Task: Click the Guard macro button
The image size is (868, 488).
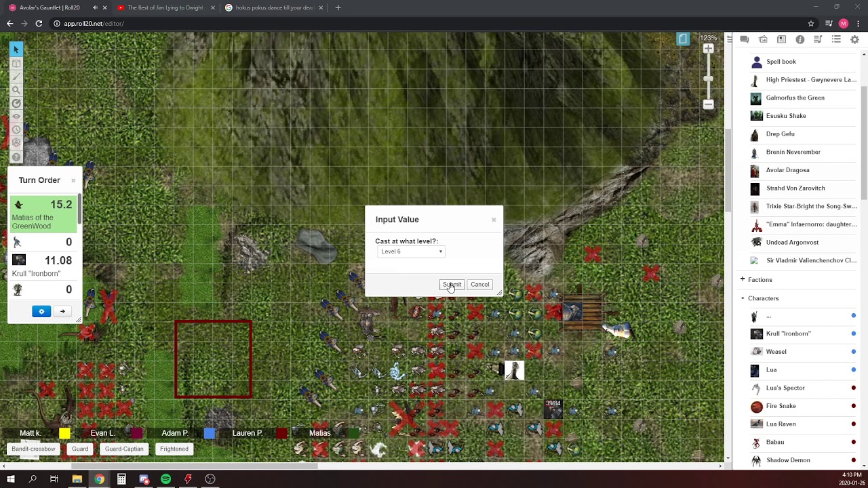Action: coord(80,449)
